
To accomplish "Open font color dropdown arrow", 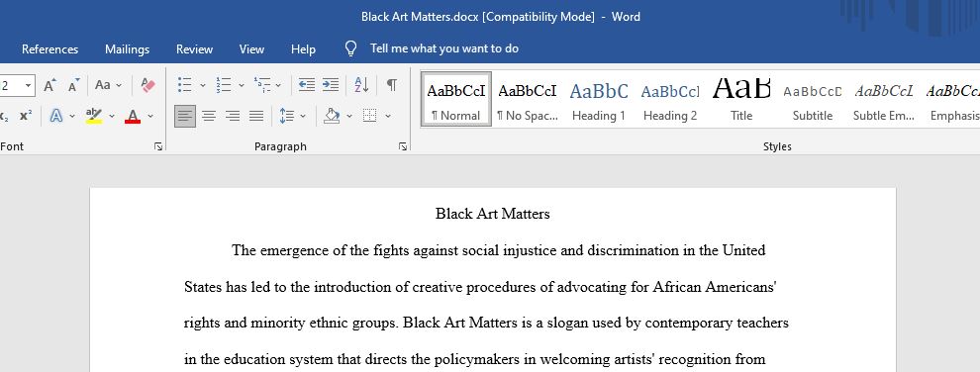I will [150, 116].
